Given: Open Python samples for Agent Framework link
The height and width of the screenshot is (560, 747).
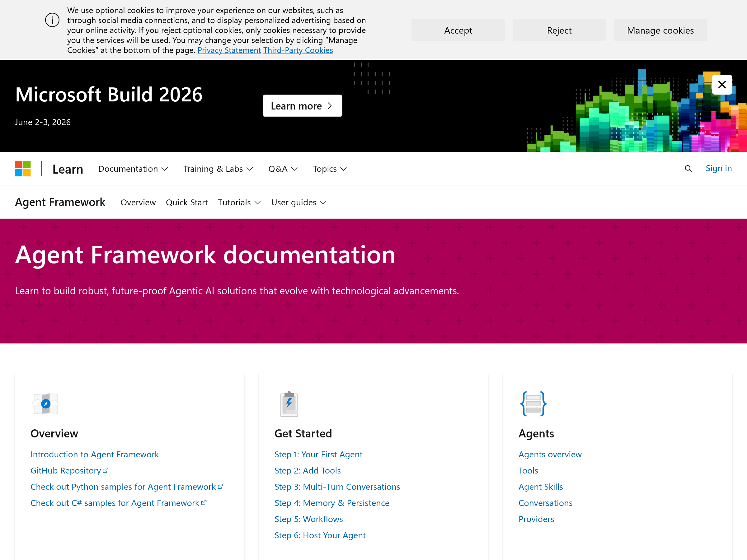Looking at the screenshot, I should pyautogui.click(x=123, y=486).
